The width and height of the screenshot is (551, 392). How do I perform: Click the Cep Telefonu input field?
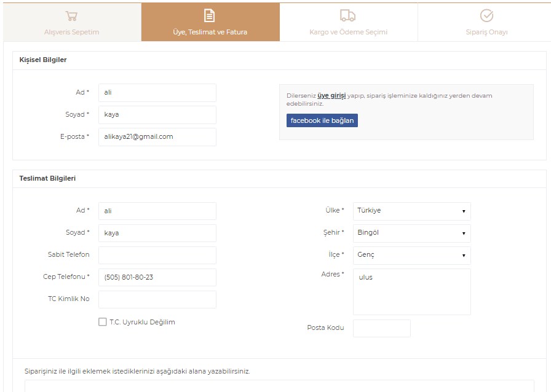tap(157, 277)
